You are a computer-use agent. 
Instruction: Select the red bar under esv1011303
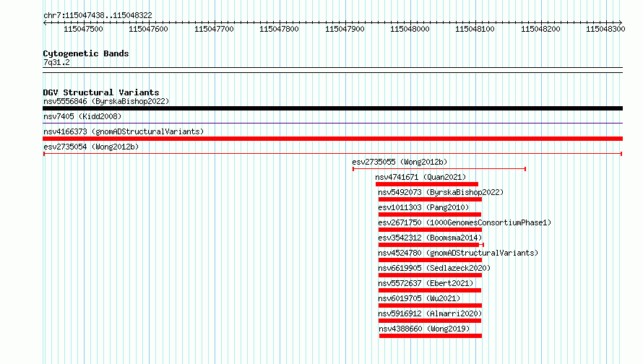pos(430,214)
